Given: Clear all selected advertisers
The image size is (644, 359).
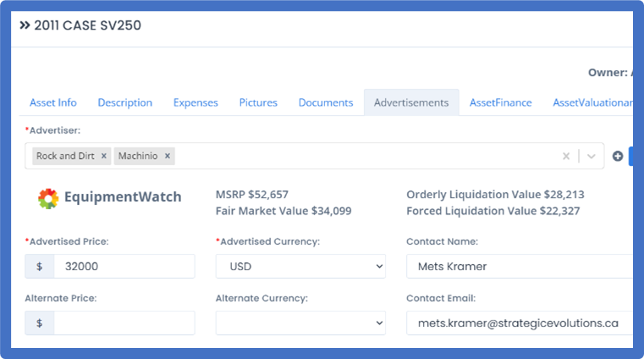Looking at the screenshot, I should [x=566, y=156].
